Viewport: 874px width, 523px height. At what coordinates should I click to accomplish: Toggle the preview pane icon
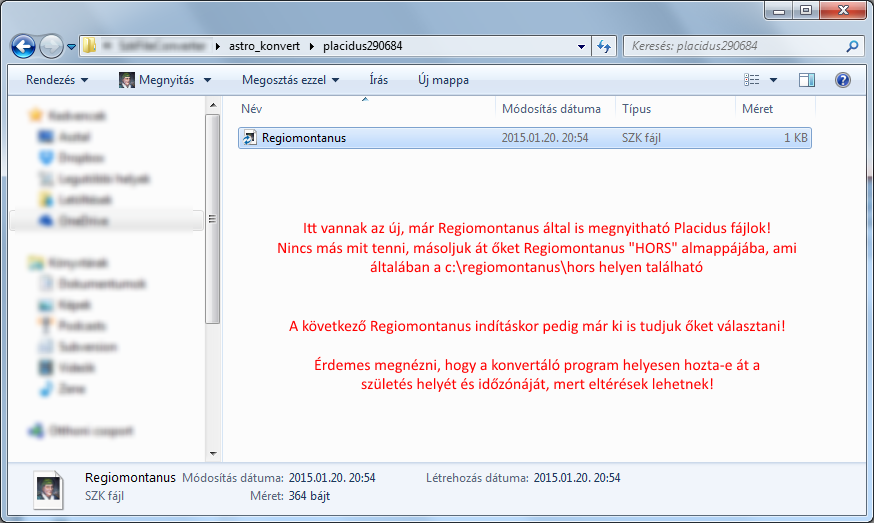pyautogui.click(x=807, y=80)
